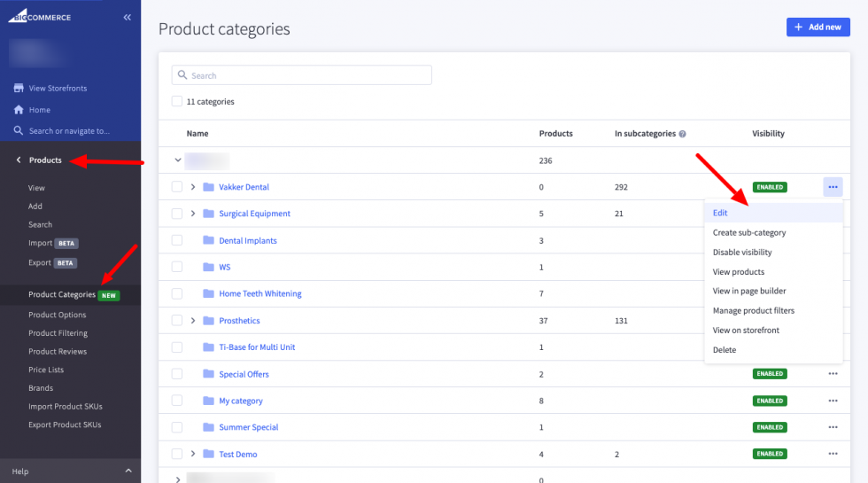Open the three-dot menu for Vakker Dental
Screen dimensions: 868x483
833,187
